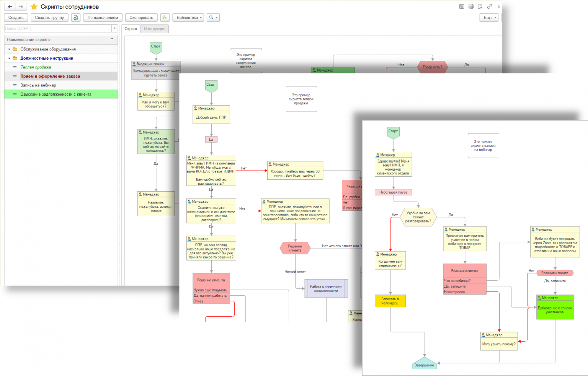Click the save diskette icon

click(x=462, y=7)
